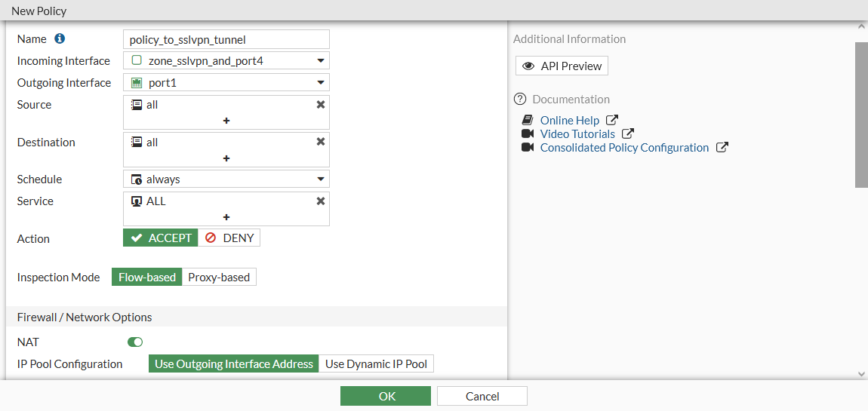Select Flow-based inspection mode

coord(147,278)
